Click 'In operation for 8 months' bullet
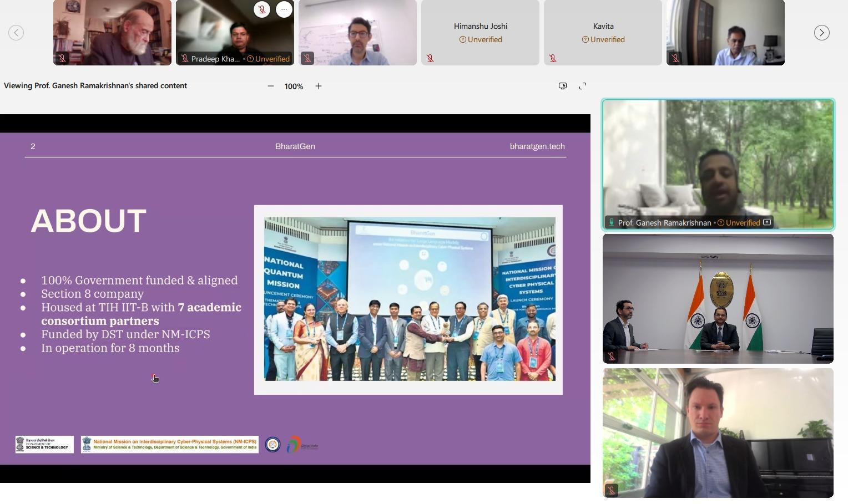Screen dimensions: 848x504 110,348
